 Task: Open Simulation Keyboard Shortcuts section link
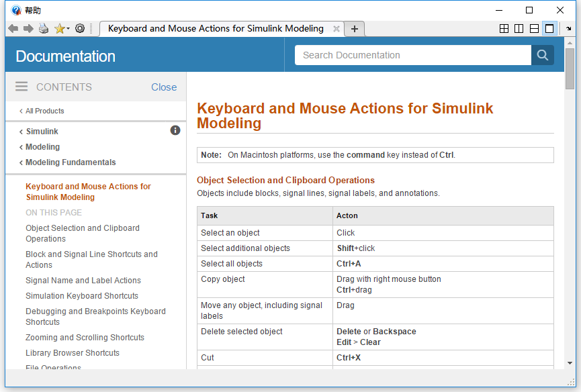click(82, 296)
